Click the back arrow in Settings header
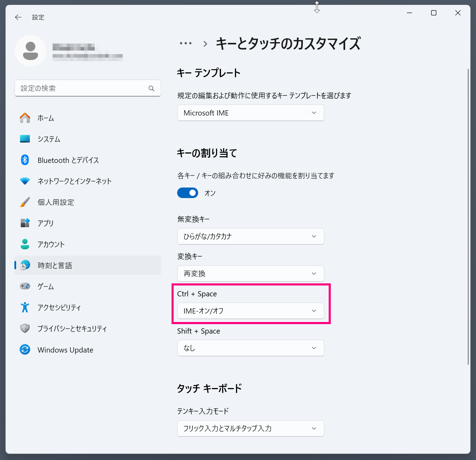 tap(18, 17)
